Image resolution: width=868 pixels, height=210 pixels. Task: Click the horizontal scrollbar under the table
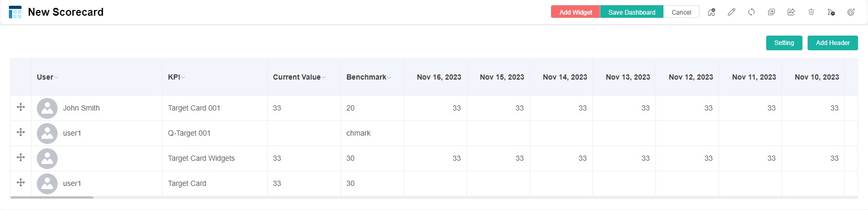tap(52, 197)
